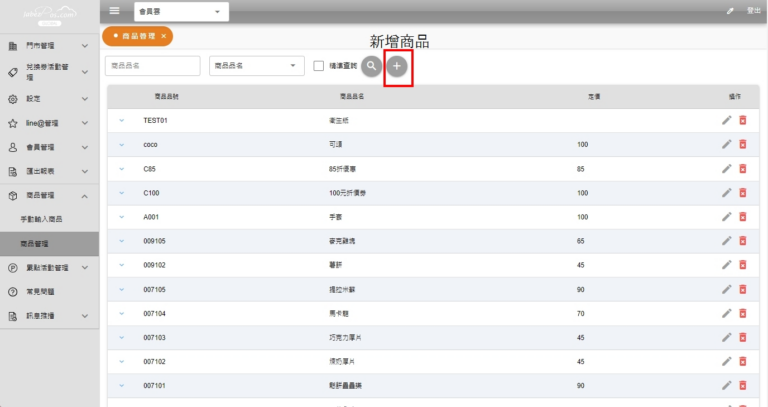Click the 商品品名 search input field
768x407 pixels.
click(x=151, y=65)
